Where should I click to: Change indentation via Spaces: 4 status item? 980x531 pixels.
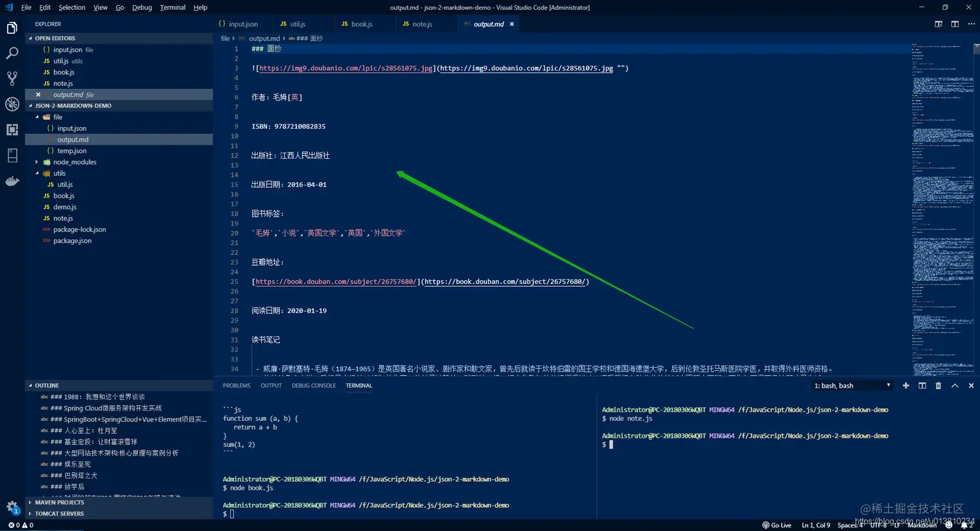850,525
